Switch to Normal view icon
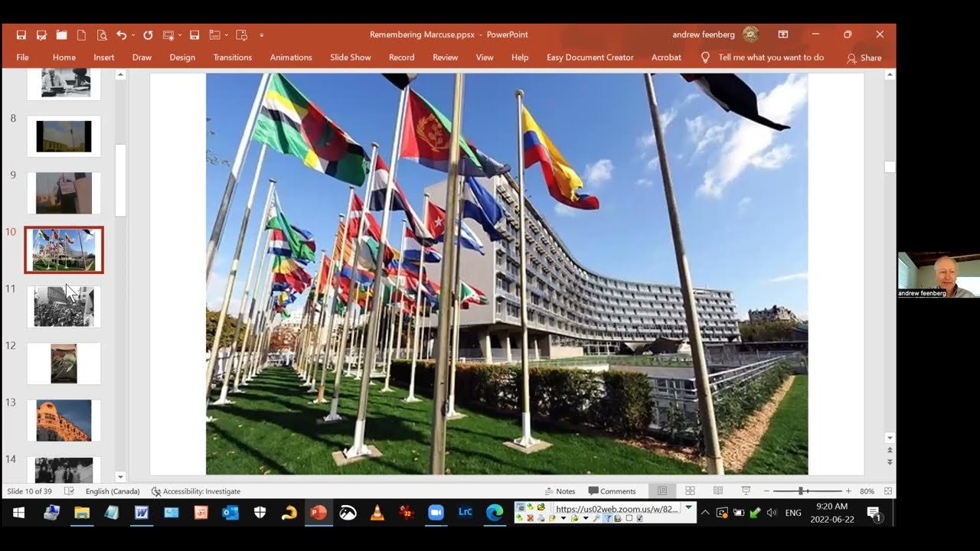The width and height of the screenshot is (980, 551). (662, 491)
